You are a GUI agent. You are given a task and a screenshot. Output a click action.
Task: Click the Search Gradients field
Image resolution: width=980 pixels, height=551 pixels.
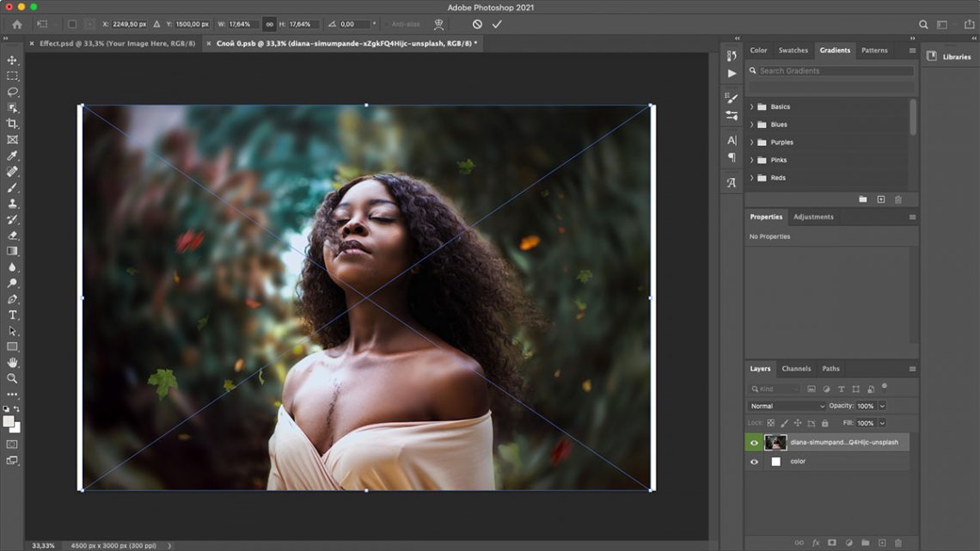[x=830, y=70]
